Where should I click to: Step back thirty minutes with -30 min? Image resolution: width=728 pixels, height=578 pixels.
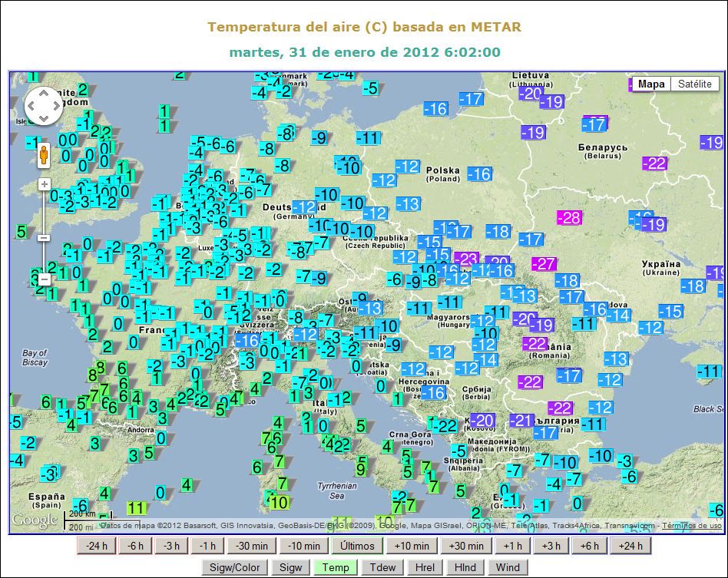pos(252,546)
